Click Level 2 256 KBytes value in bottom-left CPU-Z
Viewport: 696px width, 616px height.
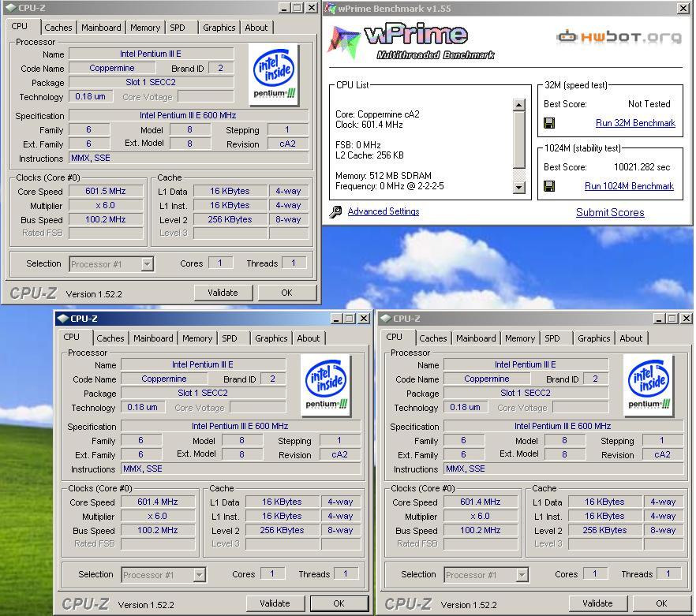pyautogui.click(x=282, y=530)
